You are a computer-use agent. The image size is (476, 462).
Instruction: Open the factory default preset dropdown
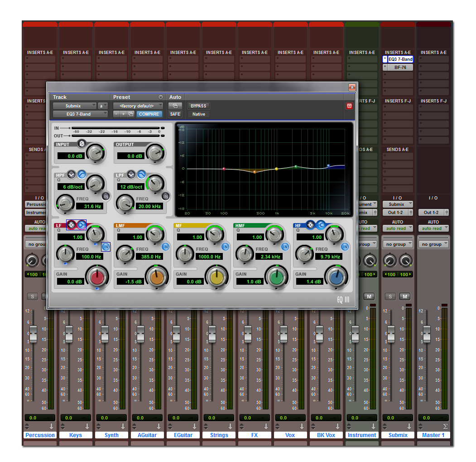point(138,106)
